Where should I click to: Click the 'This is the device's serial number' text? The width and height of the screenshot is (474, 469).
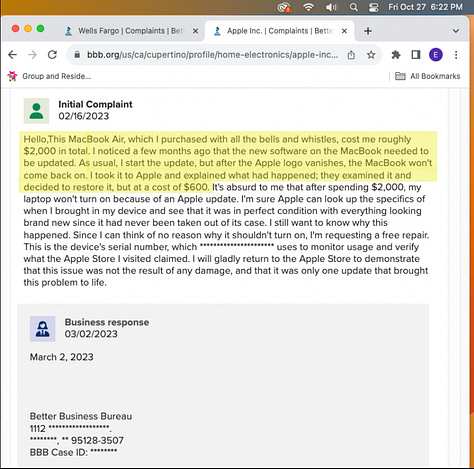(110, 247)
